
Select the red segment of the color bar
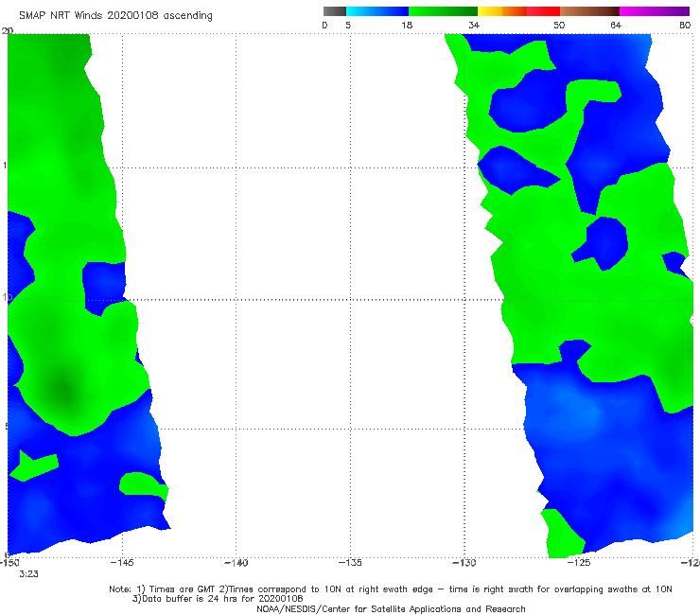click(x=543, y=11)
